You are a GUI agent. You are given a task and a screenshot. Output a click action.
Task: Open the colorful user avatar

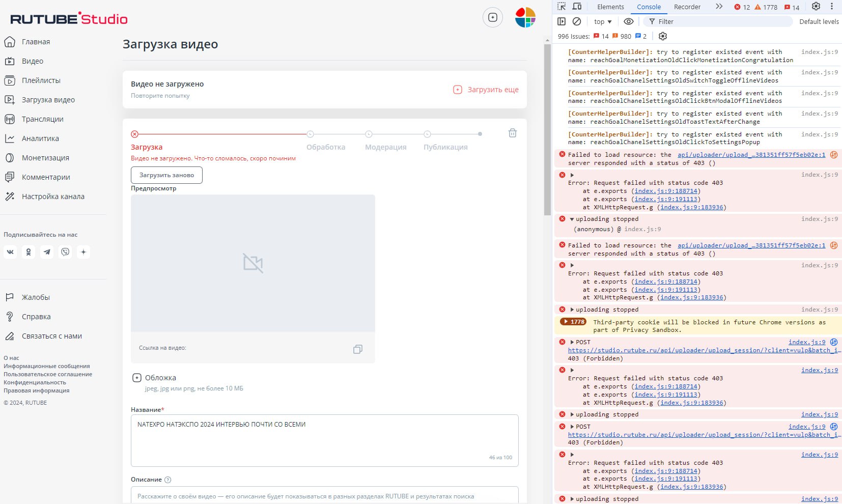[x=525, y=18]
